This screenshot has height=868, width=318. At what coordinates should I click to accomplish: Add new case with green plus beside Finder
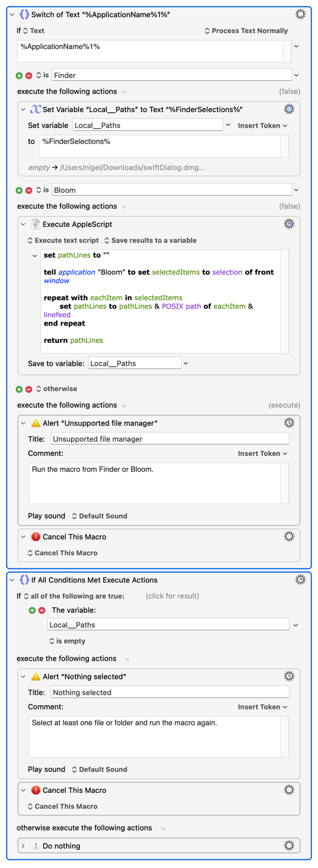click(19, 75)
